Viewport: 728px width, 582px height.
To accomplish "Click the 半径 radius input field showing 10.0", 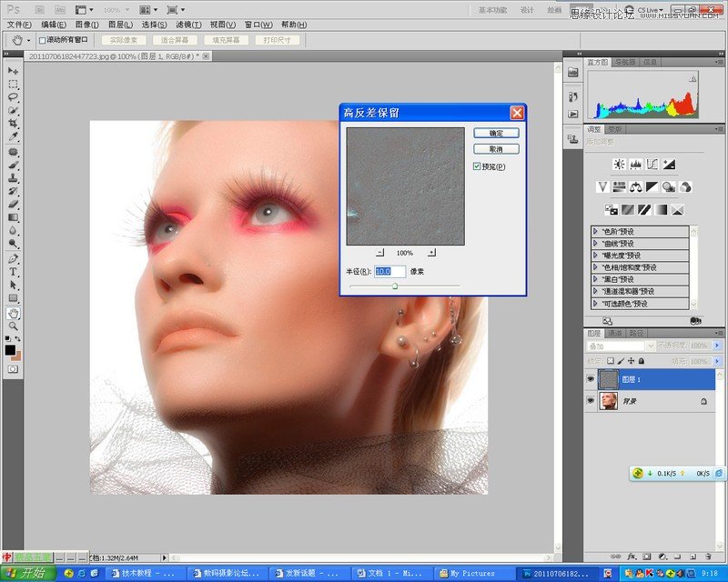I will click(391, 269).
